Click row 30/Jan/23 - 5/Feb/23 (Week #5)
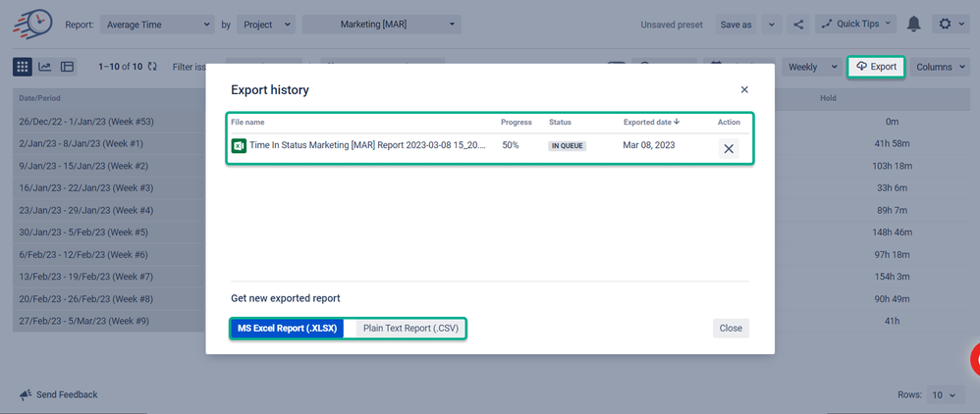Screen dimensions: 980x414 [x=83, y=233]
